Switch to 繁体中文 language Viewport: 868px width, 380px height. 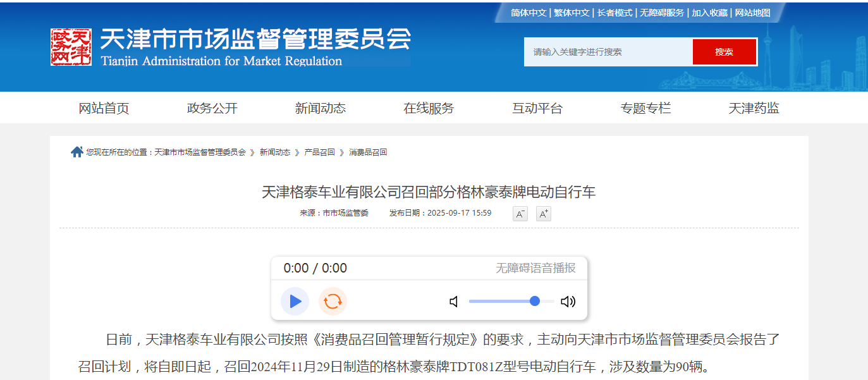point(572,13)
